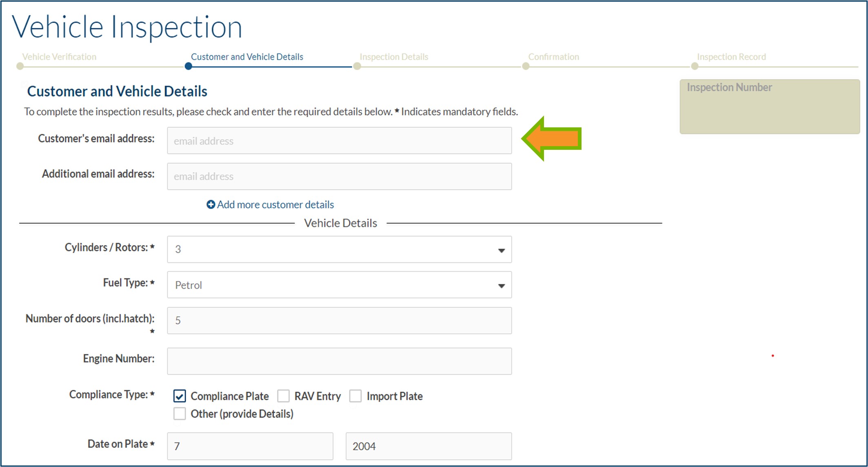Switch to Customer and Vehicle Details step
868x467 pixels.
(247, 57)
